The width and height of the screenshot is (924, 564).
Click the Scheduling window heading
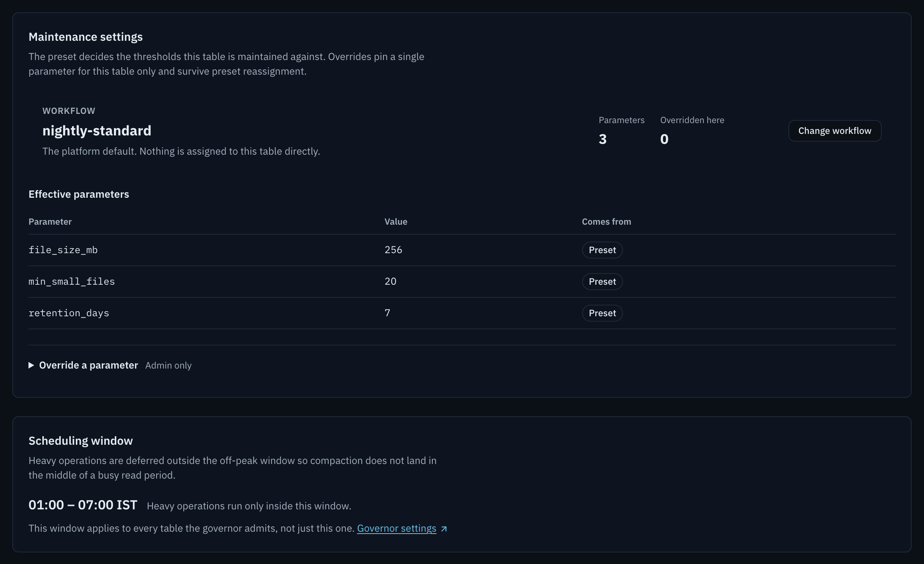tap(80, 441)
